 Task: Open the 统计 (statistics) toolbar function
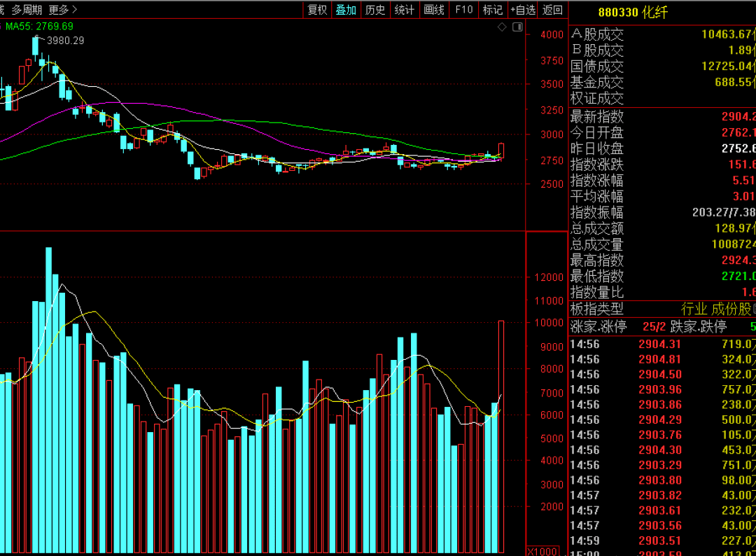[x=405, y=11]
